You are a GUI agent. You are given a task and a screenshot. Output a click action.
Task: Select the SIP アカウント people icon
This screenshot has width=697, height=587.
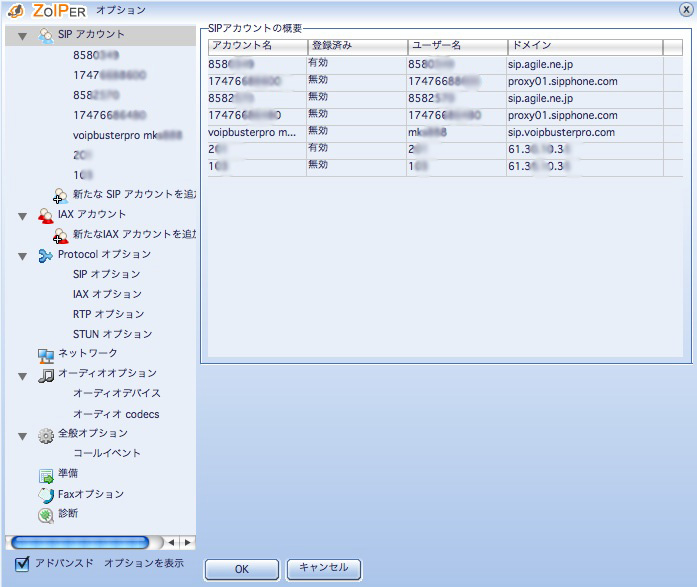45,35
